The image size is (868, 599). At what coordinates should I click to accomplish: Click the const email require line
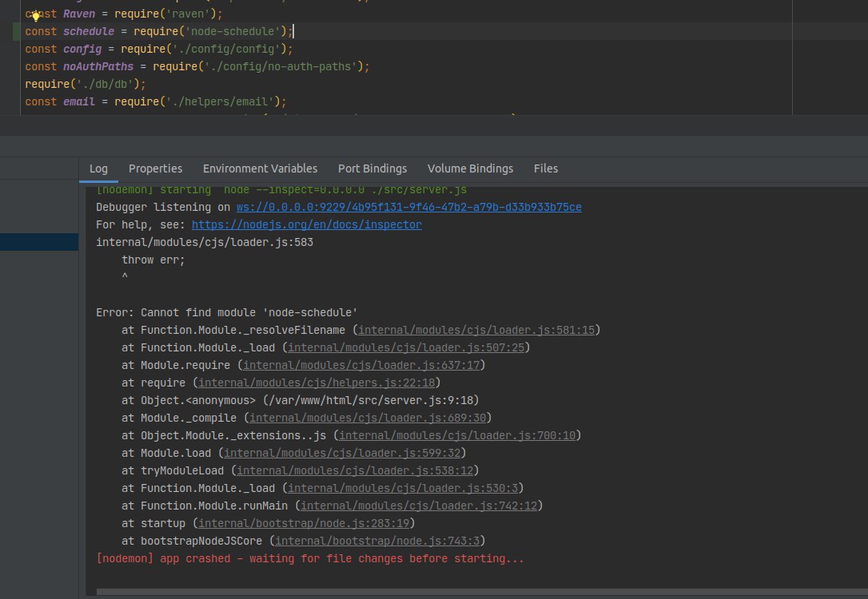coord(156,101)
